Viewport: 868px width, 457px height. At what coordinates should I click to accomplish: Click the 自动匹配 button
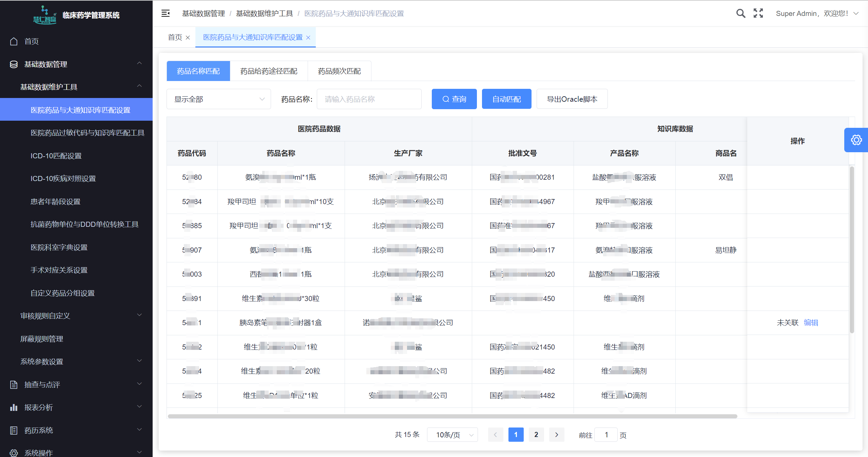point(507,99)
